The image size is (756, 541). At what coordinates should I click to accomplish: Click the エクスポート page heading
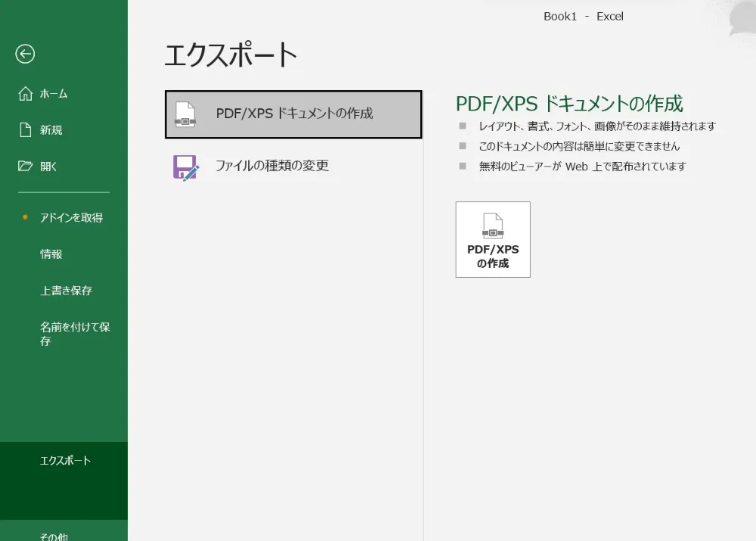click(x=231, y=54)
